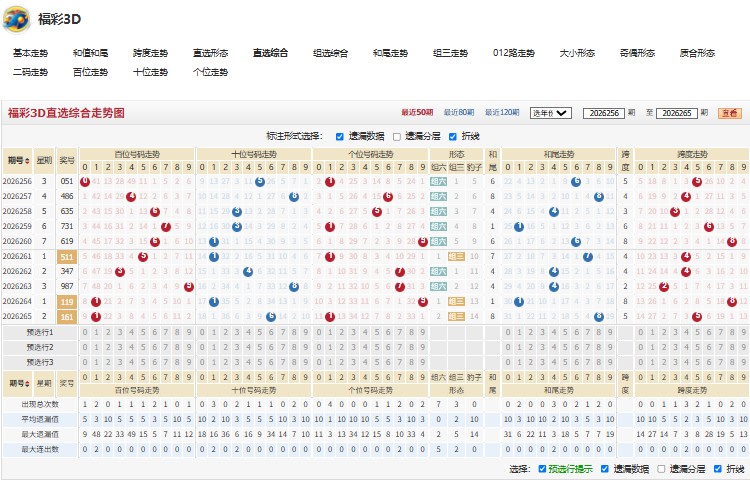Viewport: 750px width, 482px height.
Task: Click highlighted prize number 511
Action: [67, 257]
